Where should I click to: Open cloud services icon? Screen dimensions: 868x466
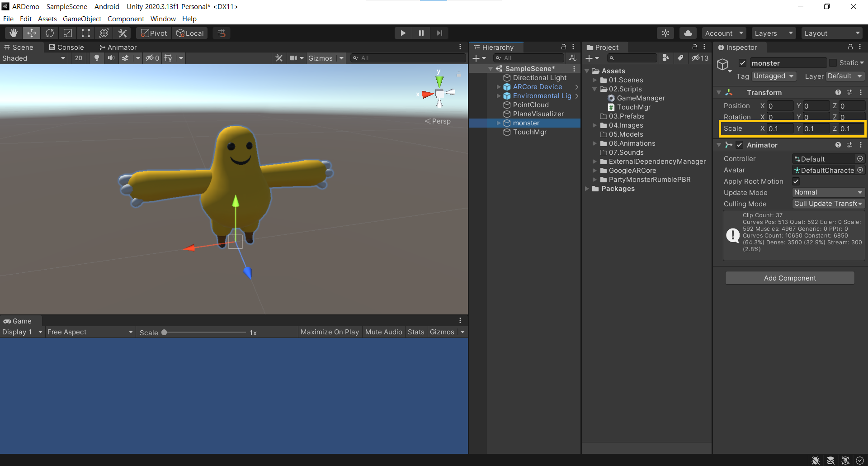point(688,33)
